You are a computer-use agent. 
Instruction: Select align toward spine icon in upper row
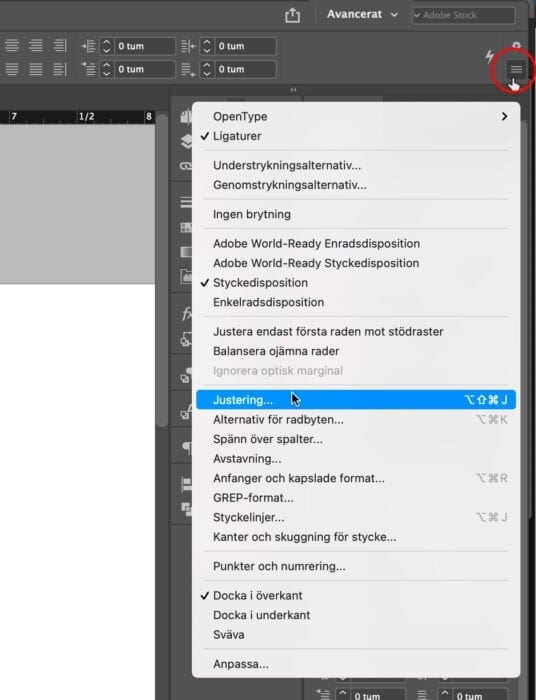[x=60, y=46]
